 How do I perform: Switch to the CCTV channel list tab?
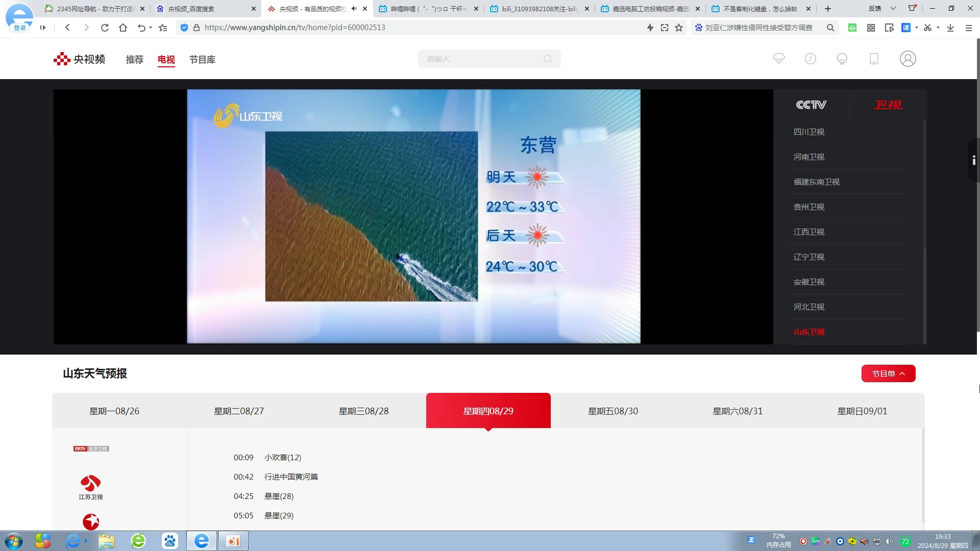click(811, 105)
